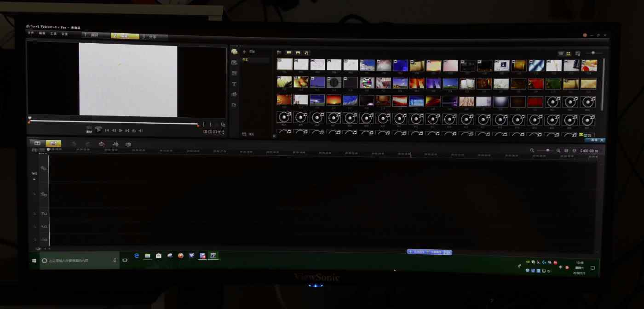The image size is (644, 309).
Task: Open the Title library (T icon)
Action: pos(234,84)
